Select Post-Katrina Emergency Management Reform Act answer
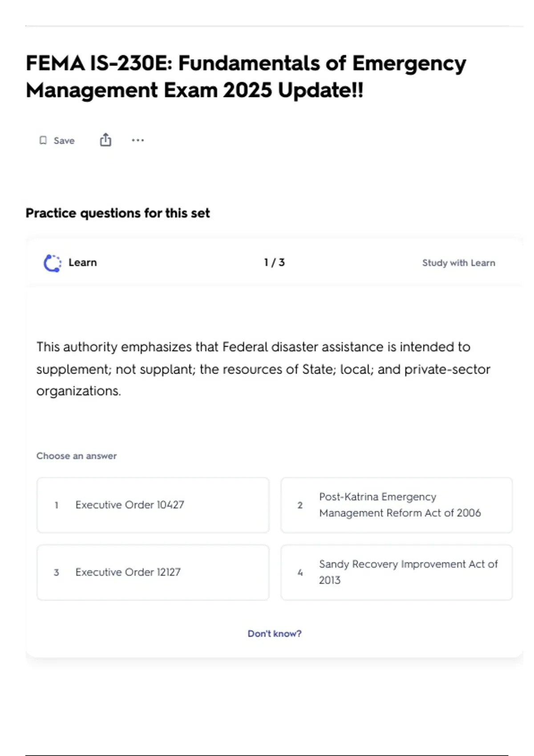Viewport: 534px width, 756px height. (x=396, y=505)
